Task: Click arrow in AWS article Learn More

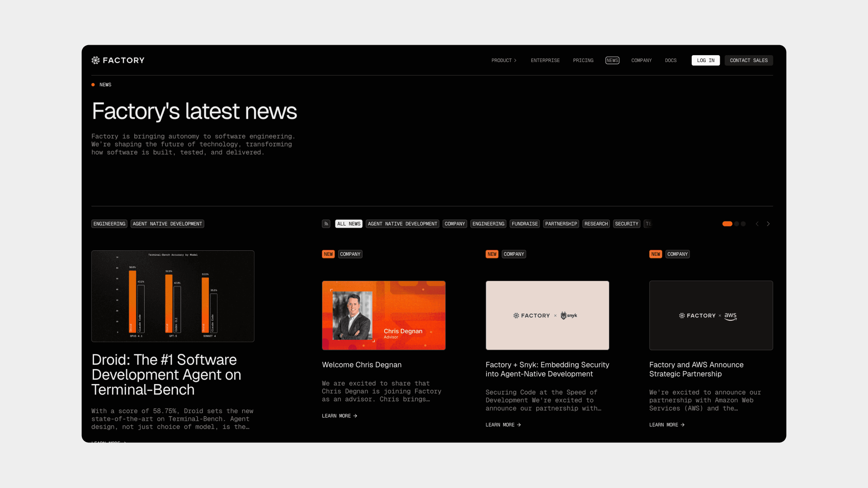Action: [x=683, y=425]
